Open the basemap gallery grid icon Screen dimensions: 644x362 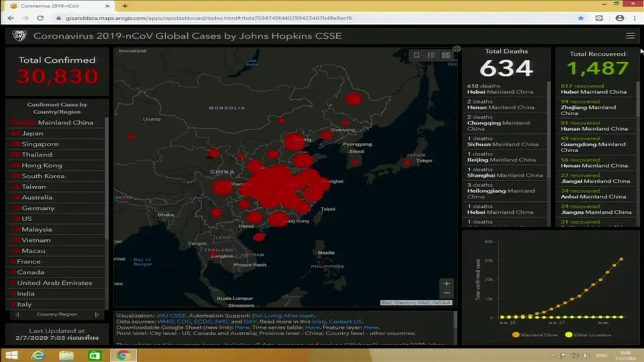(445, 55)
